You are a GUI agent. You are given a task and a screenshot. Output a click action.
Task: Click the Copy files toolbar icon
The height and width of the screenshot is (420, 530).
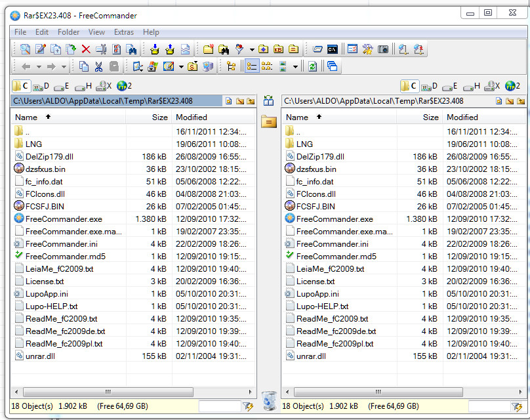pyautogui.click(x=56, y=49)
